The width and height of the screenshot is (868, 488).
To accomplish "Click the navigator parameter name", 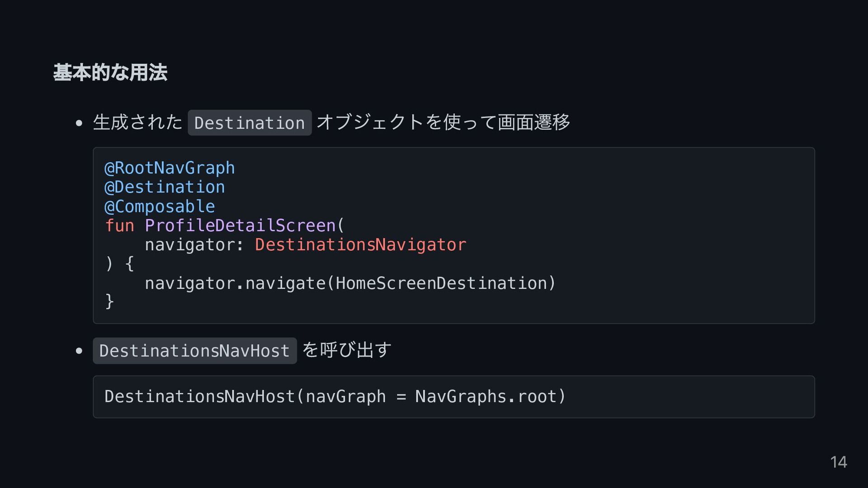I will (x=189, y=245).
